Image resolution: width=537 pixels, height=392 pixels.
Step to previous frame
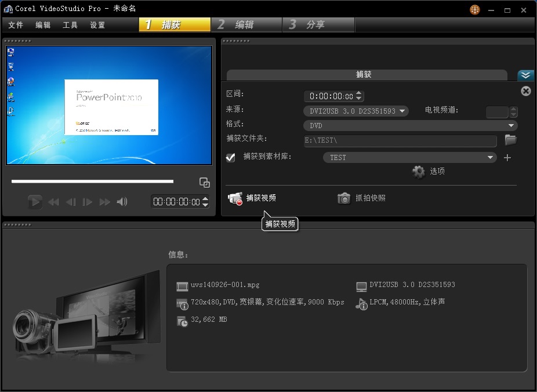pyautogui.click(x=71, y=202)
